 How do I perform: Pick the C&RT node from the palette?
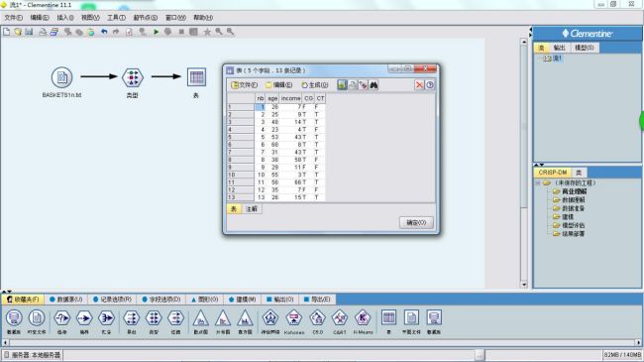340,321
